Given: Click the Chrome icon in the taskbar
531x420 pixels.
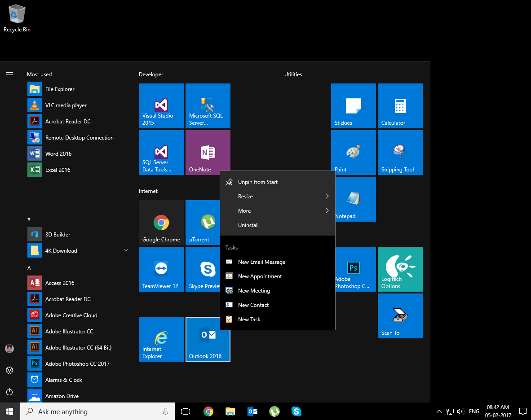Looking at the screenshot, I should click(x=208, y=411).
